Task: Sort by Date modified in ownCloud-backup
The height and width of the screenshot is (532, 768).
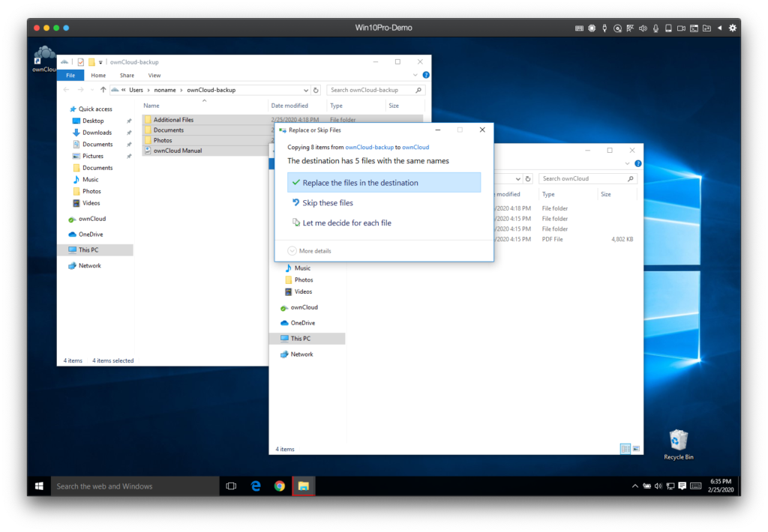Action: pyautogui.click(x=289, y=106)
